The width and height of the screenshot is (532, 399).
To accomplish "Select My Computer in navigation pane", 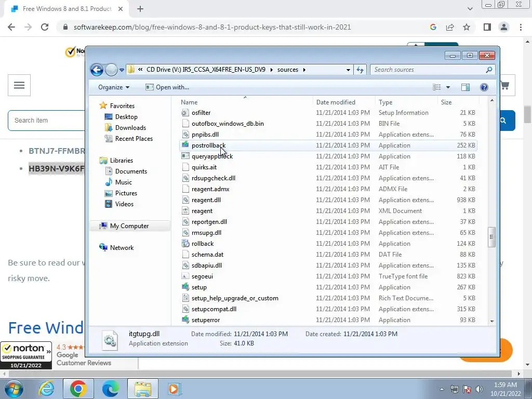I will click(x=129, y=226).
